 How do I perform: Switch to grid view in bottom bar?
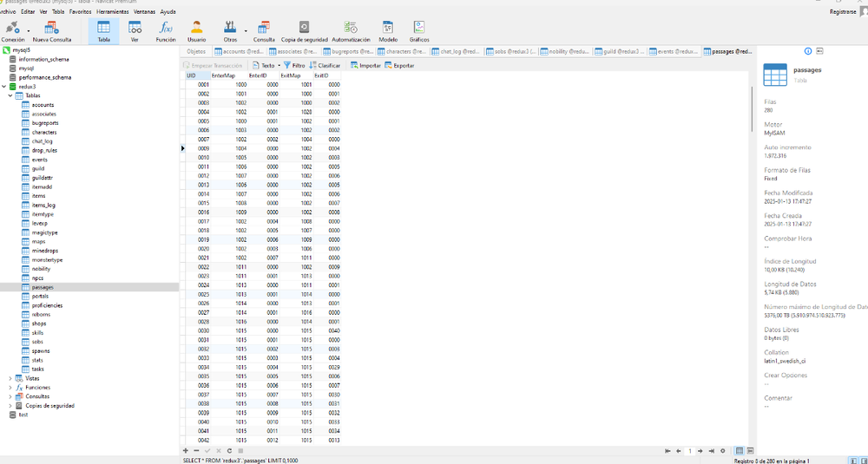tap(740, 451)
